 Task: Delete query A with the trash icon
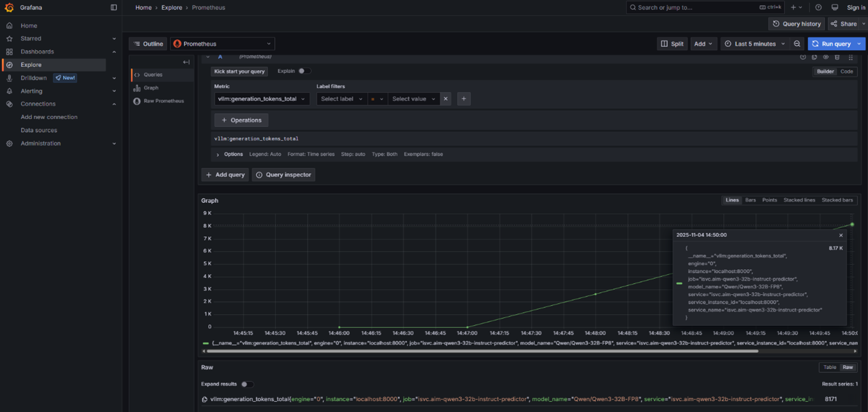coord(838,57)
